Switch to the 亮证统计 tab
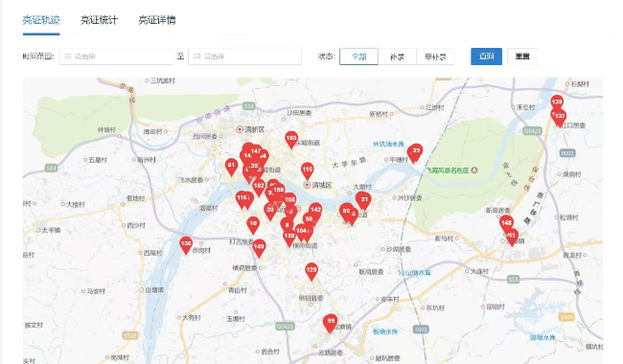This screenshot has width=623, height=364. click(99, 20)
